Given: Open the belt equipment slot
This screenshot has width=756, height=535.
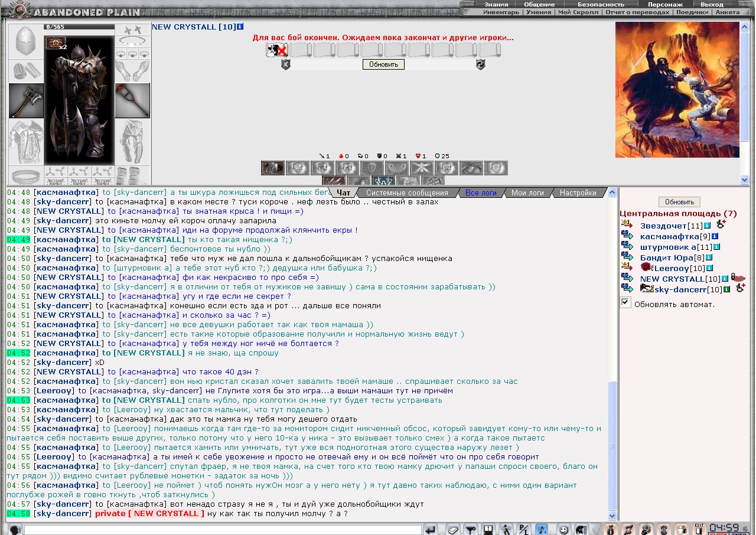Looking at the screenshot, I should 26,175.
